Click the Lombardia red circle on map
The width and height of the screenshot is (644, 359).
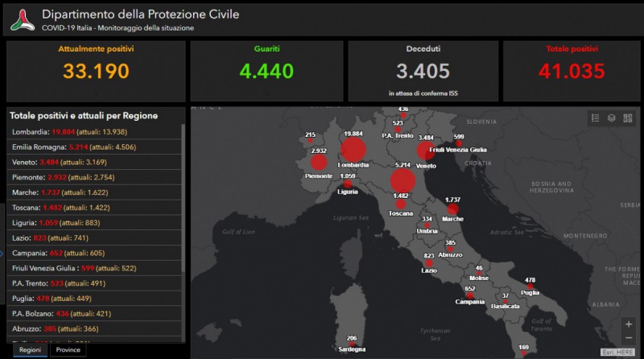[x=352, y=150]
